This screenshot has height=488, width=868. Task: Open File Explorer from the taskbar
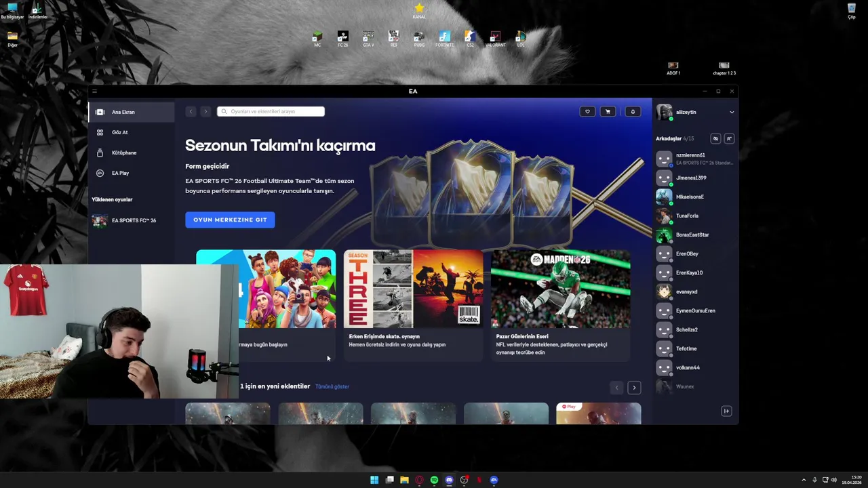[404, 480]
